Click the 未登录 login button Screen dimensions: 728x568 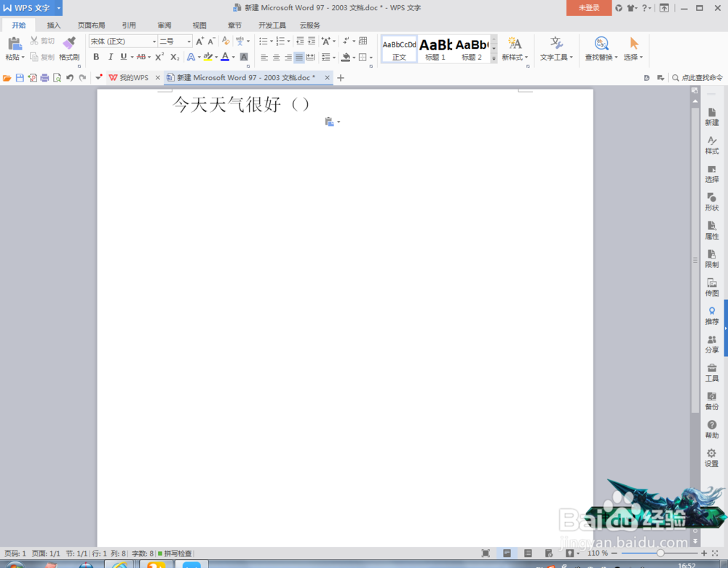[x=588, y=7]
